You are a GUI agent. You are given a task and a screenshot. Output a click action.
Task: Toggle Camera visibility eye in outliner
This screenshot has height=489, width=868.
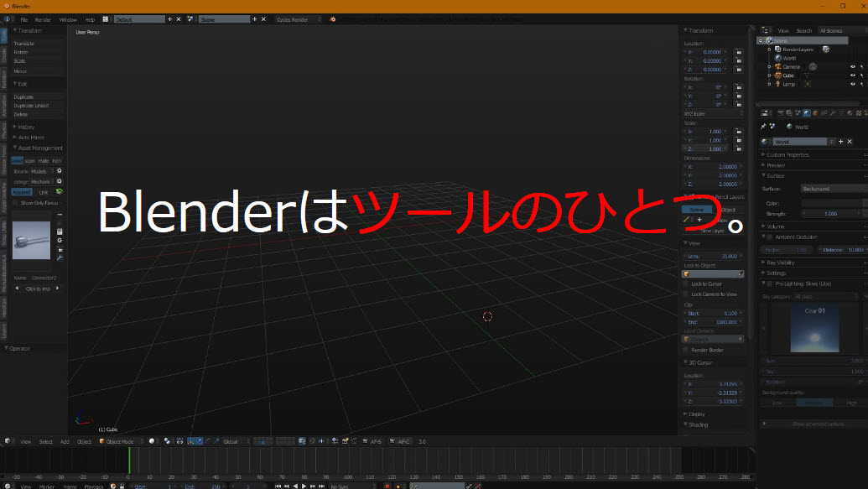coord(853,66)
